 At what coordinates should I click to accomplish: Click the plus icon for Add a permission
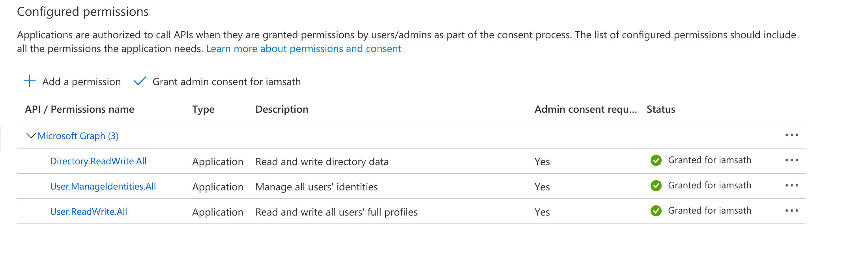(30, 81)
